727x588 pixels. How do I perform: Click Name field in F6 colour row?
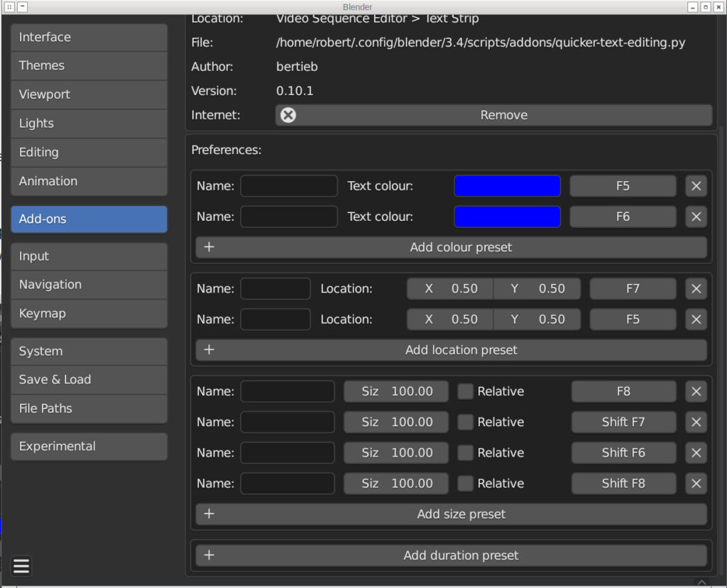(289, 217)
